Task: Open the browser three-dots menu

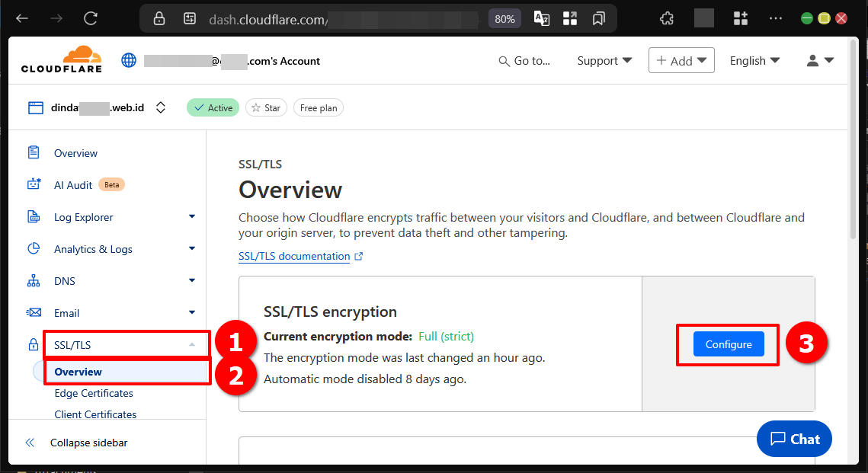Action: tap(776, 18)
